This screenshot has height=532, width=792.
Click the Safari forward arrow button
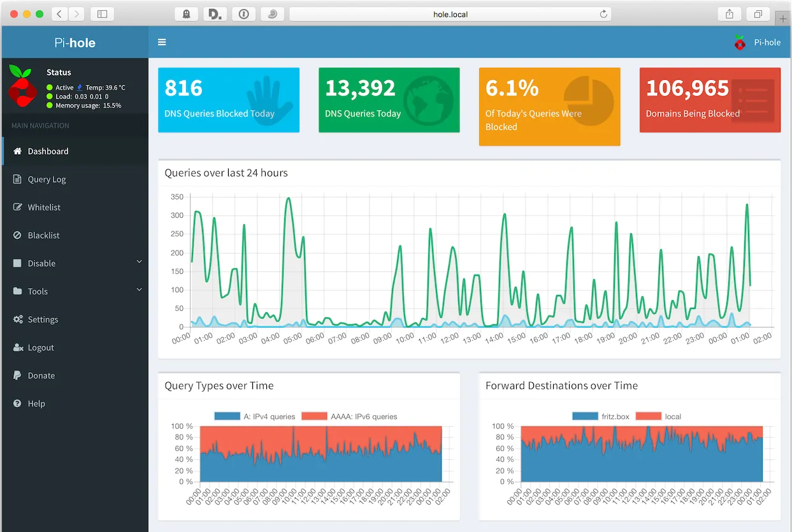(76, 13)
